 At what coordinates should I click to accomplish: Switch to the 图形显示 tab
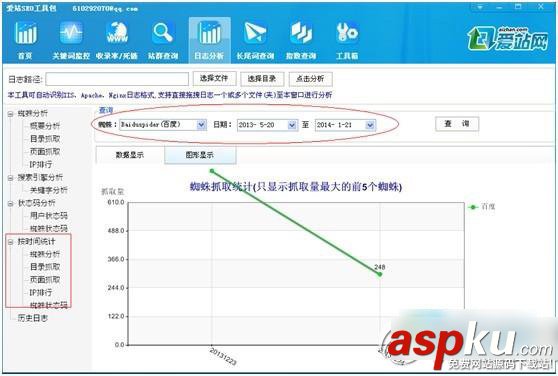tap(200, 155)
